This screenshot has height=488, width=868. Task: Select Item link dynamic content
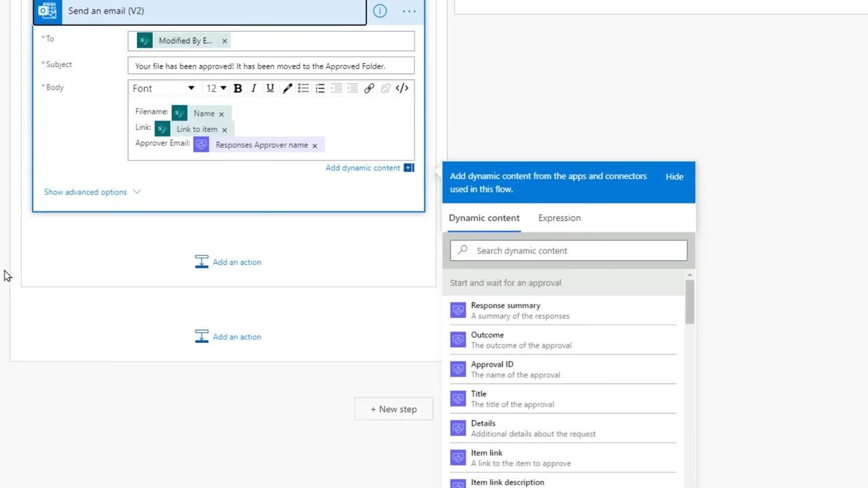[x=563, y=457]
